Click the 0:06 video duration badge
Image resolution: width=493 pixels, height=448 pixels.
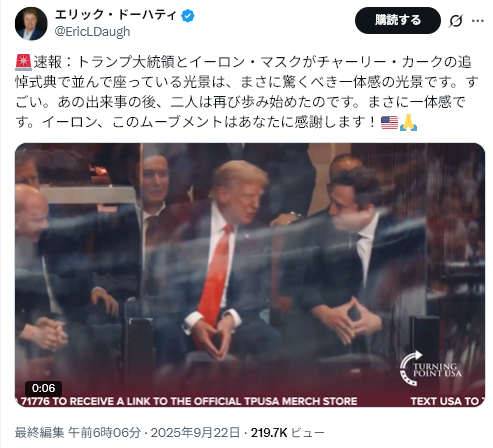43,388
